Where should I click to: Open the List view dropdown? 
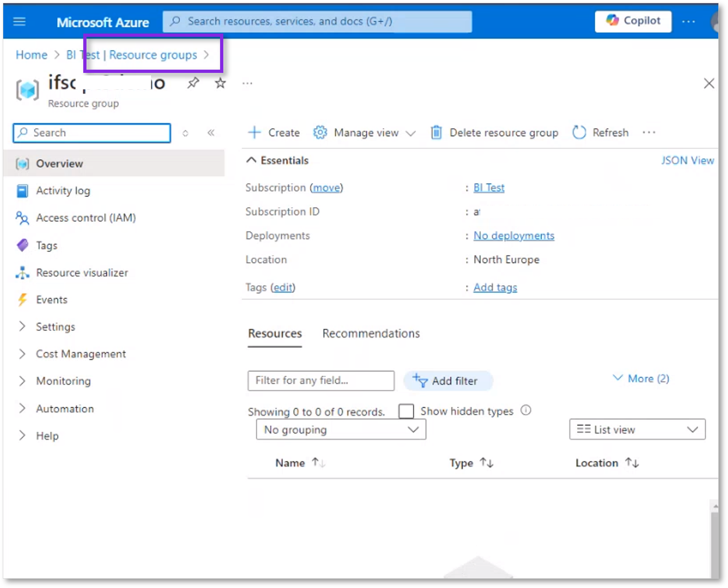pos(637,430)
